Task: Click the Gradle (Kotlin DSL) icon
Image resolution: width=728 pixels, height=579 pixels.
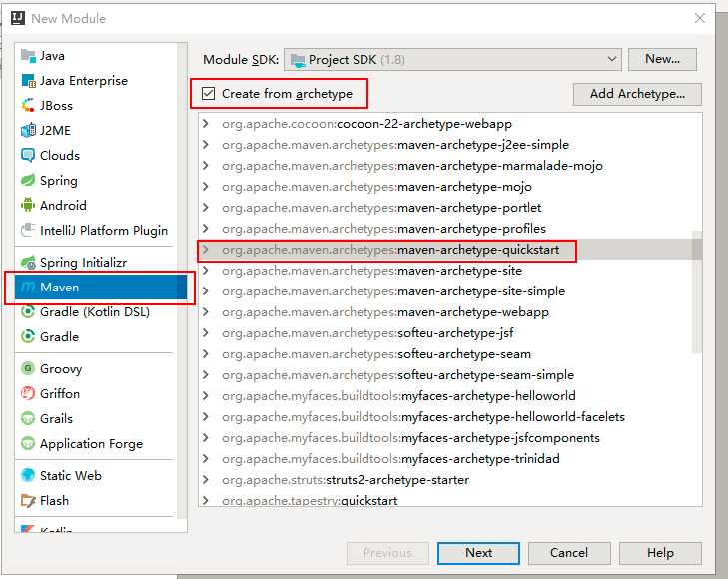Action: tap(28, 311)
